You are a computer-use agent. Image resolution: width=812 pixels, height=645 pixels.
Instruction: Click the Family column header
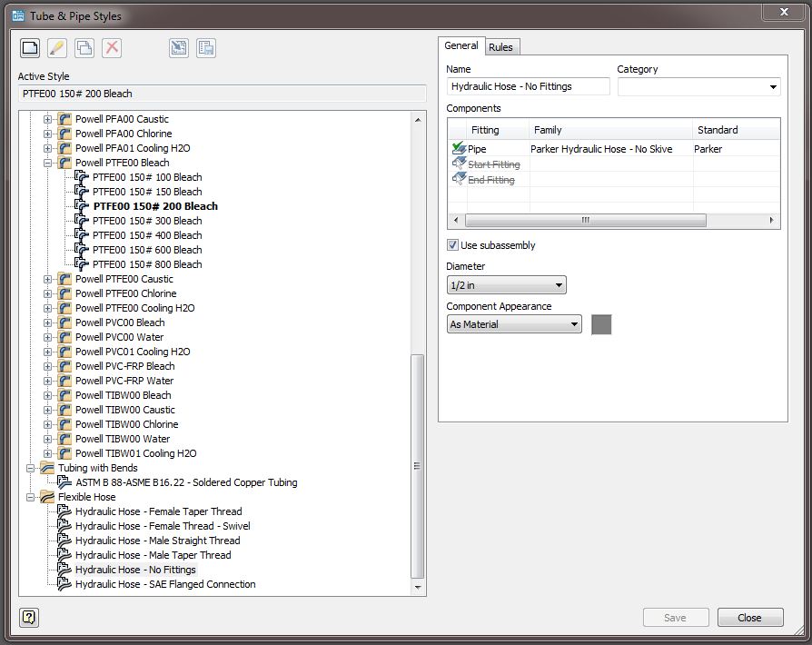[610, 130]
